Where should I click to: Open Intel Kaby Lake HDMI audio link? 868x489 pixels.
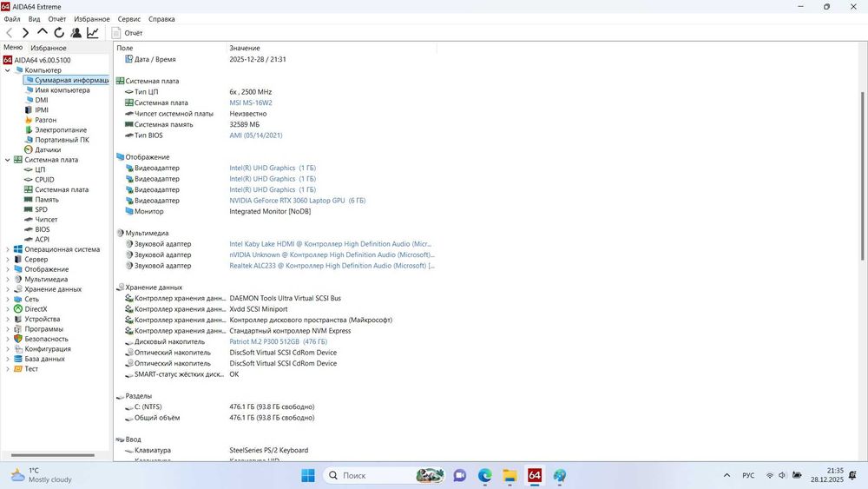coord(331,244)
